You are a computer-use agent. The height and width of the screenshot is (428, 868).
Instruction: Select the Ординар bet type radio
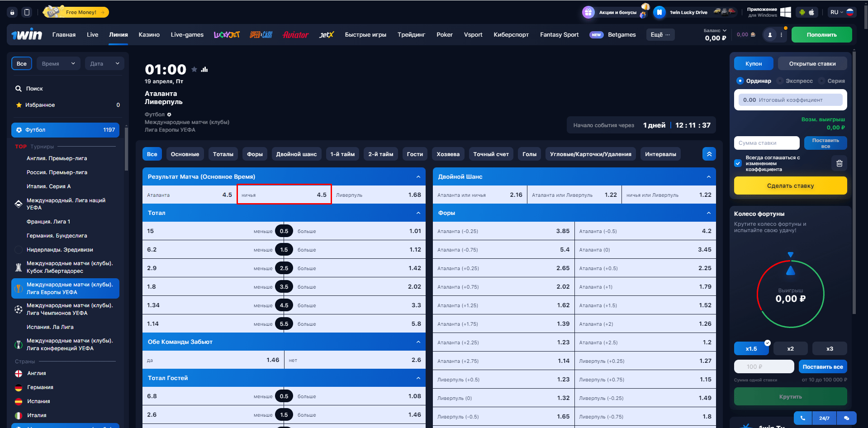(740, 81)
